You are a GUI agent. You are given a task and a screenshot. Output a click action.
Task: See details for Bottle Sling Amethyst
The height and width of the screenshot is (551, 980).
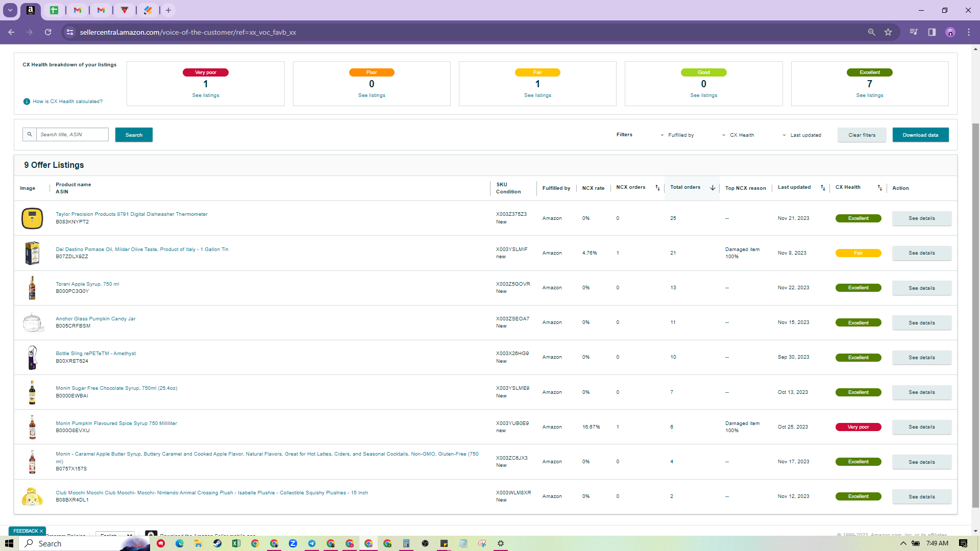[922, 358]
